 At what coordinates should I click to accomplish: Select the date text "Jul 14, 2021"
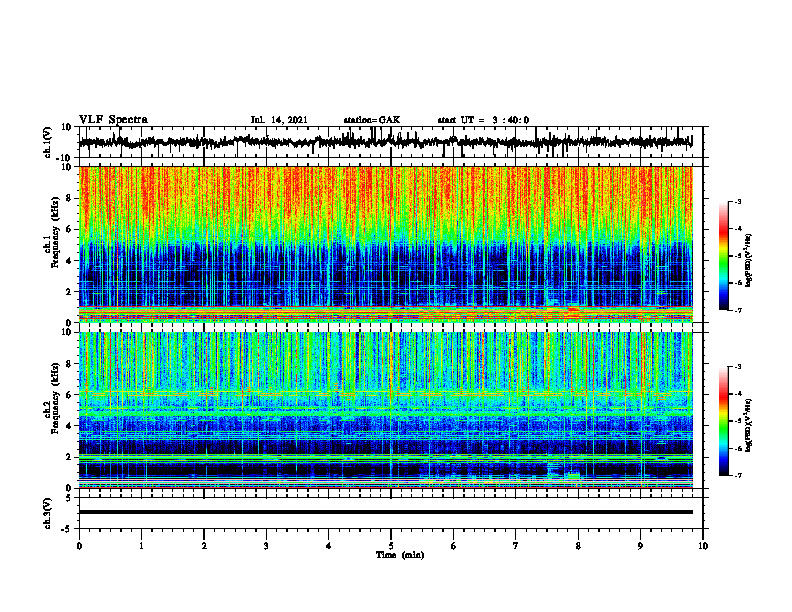tap(279, 120)
